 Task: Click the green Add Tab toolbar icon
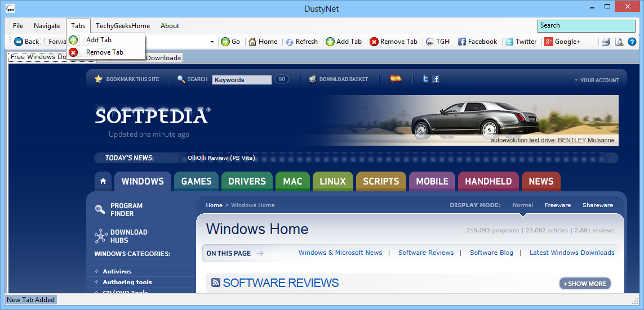[x=330, y=42]
